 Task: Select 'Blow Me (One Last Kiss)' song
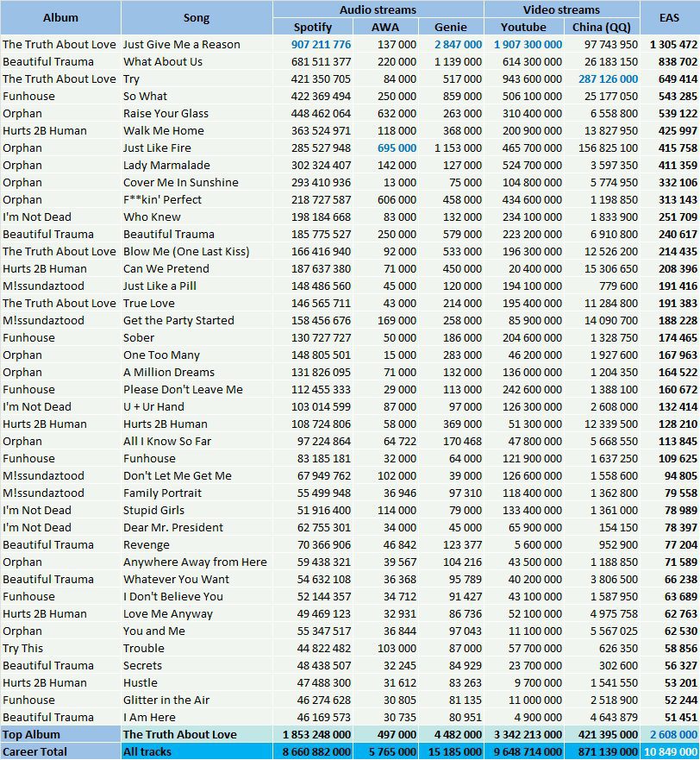(x=186, y=252)
